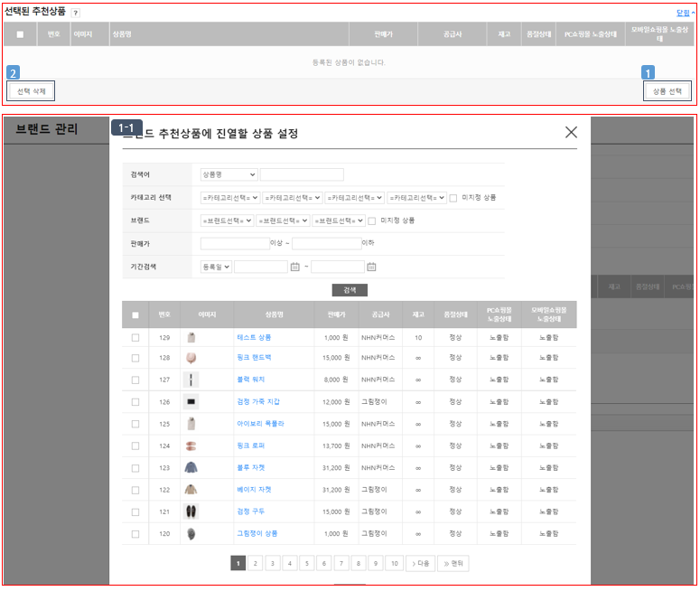Image resolution: width=700 pixels, height=591 pixels.
Task: Go to page 2 of results
Action: click(256, 564)
